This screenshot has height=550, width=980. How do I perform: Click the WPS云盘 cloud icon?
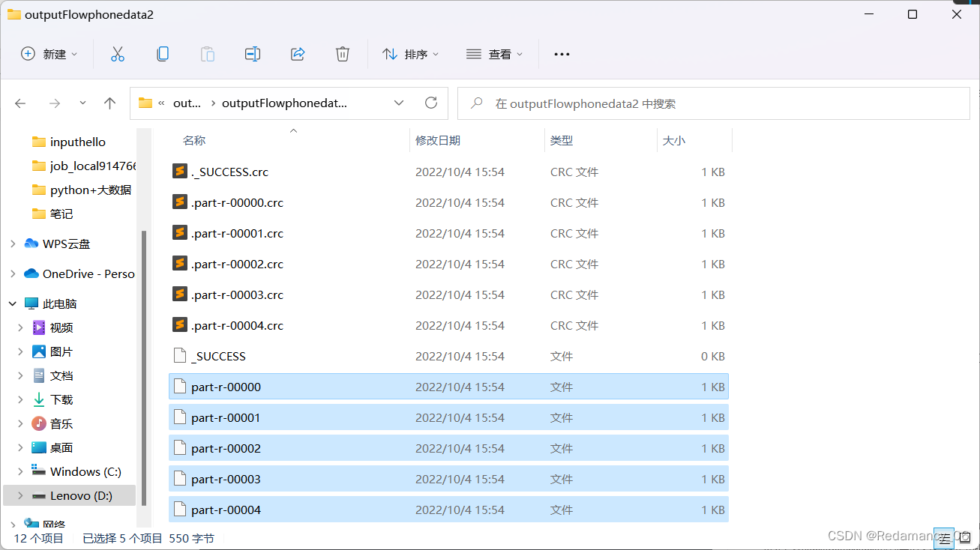point(31,244)
